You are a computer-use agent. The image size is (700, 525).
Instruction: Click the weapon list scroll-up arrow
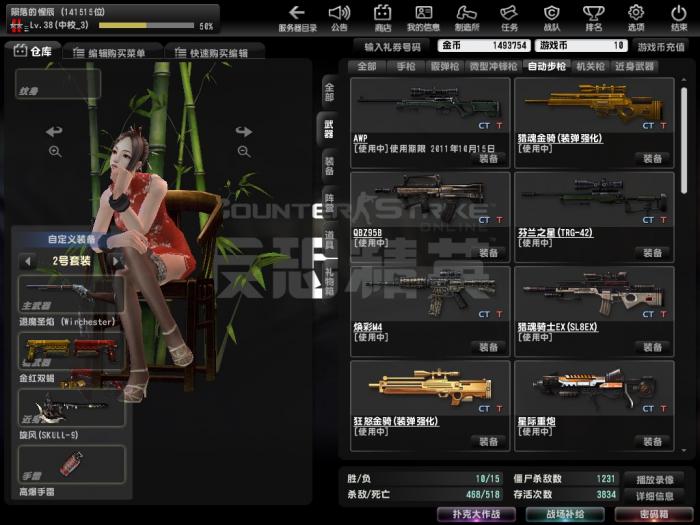pos(684,80)
